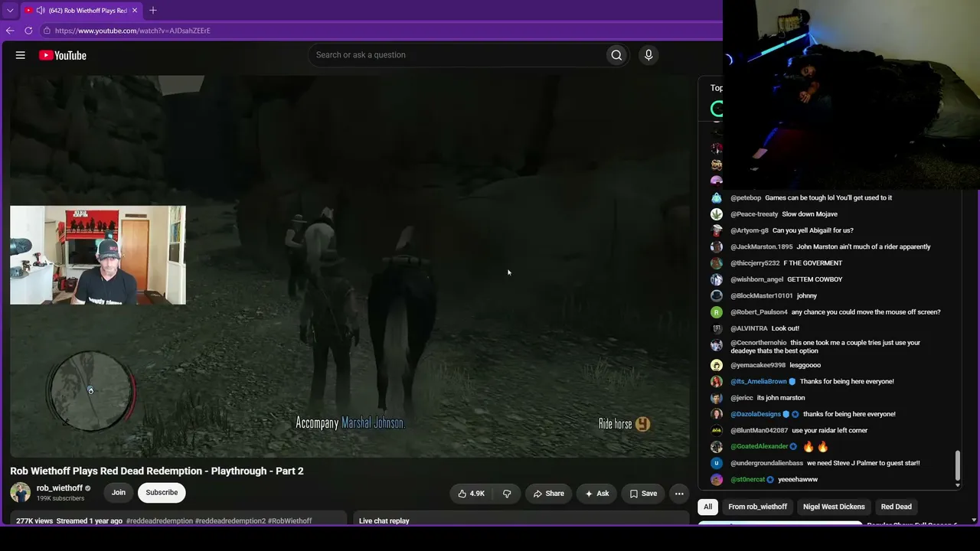The image size is (980, 551).
Task: Click @BluntMan042087's username in chat
Action: [x=759, y=430]
